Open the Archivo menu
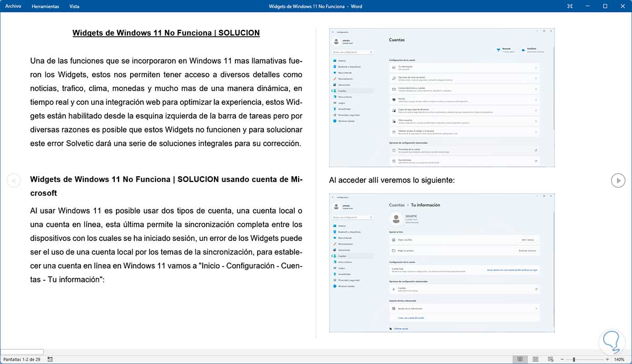Viewport: 632px width, 364px height. [13, 6]
